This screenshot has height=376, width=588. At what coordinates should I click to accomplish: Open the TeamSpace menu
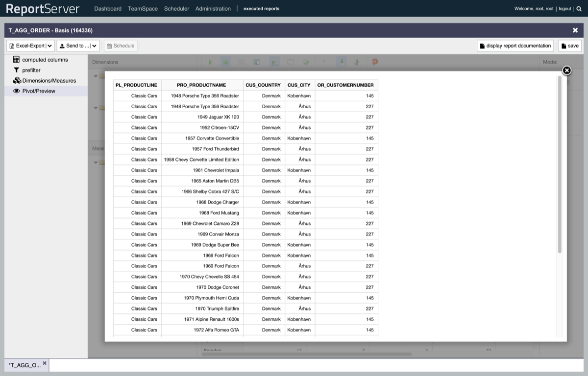click(x=143, y=9)
